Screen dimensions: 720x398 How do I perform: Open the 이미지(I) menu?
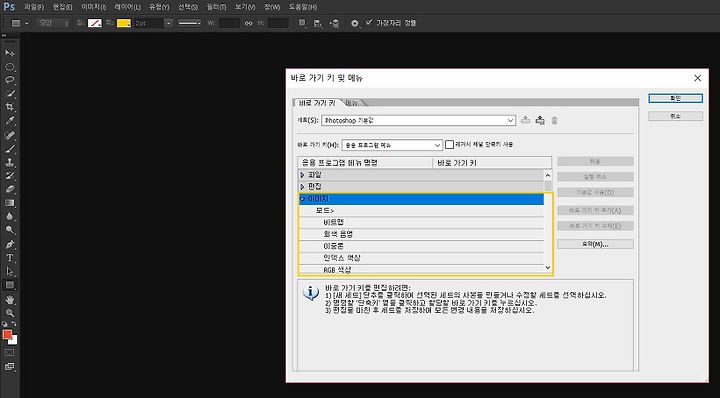click(x=94, y=7)
